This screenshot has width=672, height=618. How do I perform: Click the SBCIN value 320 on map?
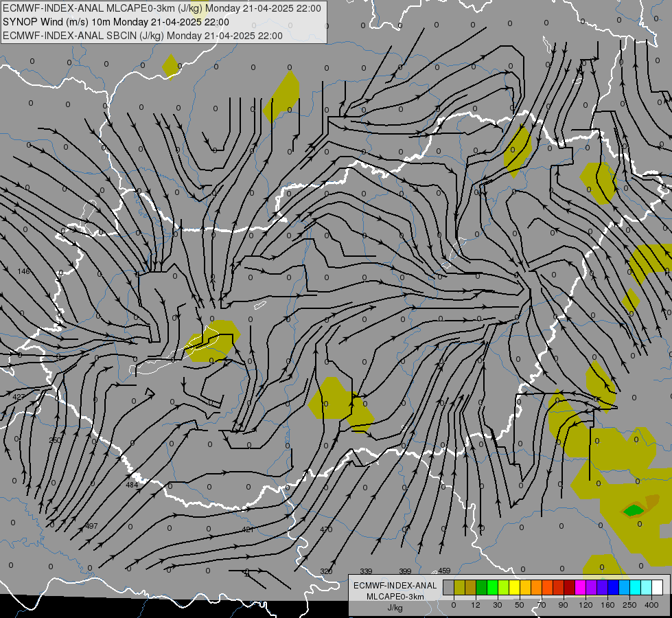click(326, 571)
